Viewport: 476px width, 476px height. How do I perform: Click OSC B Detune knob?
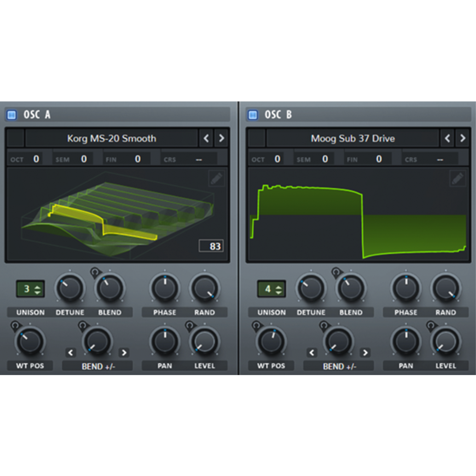[311, 288]
